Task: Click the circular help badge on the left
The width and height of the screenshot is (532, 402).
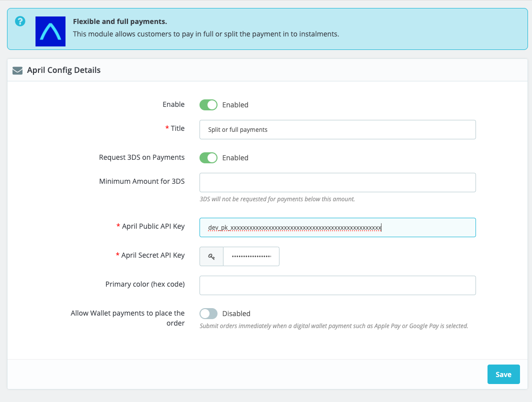Action: (x=19, y=21)
